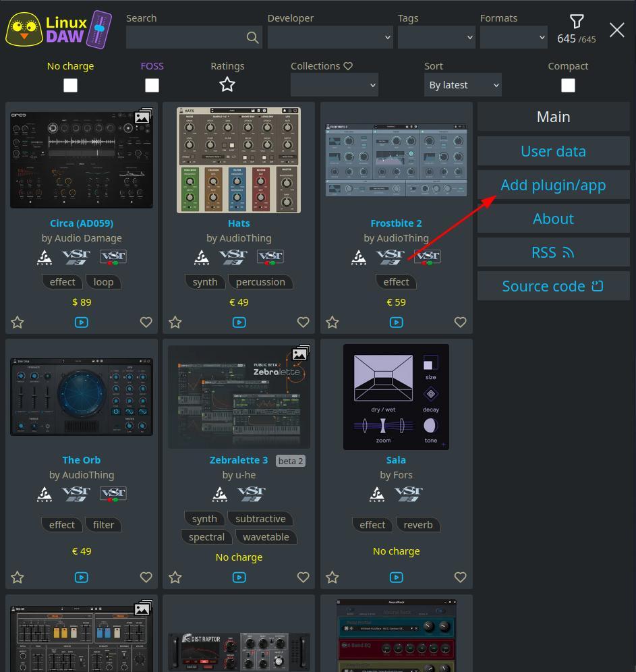Open the Sala plugin screenshot thumbnail
This screenshot has height=672, width=636.
396,397
